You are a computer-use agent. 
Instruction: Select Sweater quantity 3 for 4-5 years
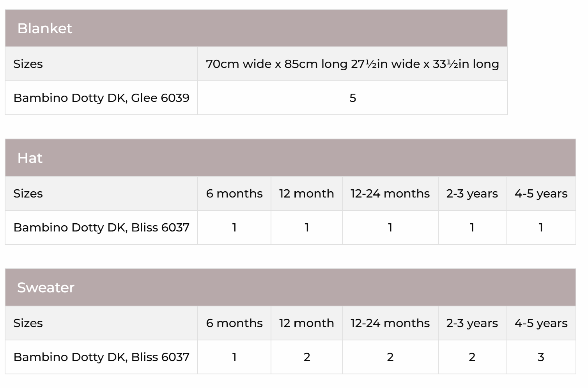tap(540, 357)
